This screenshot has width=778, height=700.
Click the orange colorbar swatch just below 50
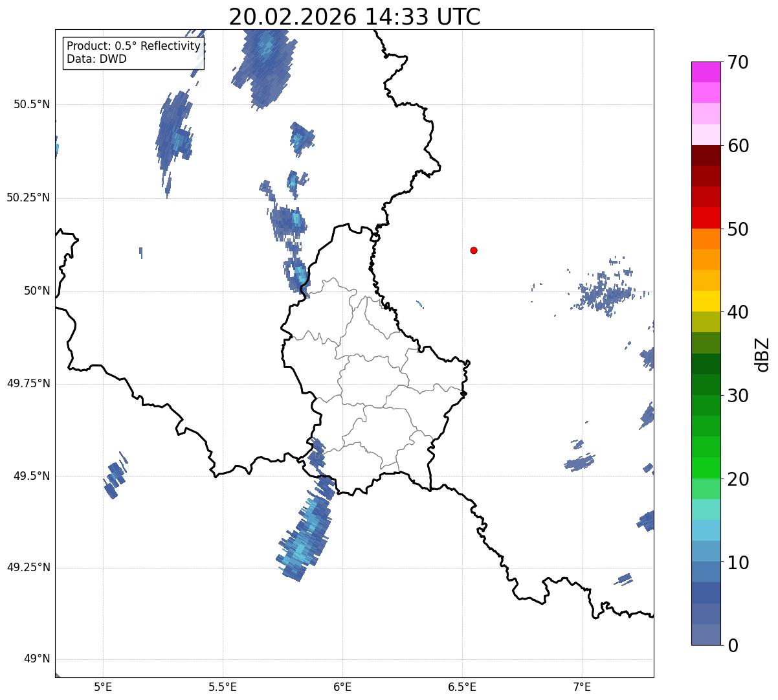tap(706, 239)
